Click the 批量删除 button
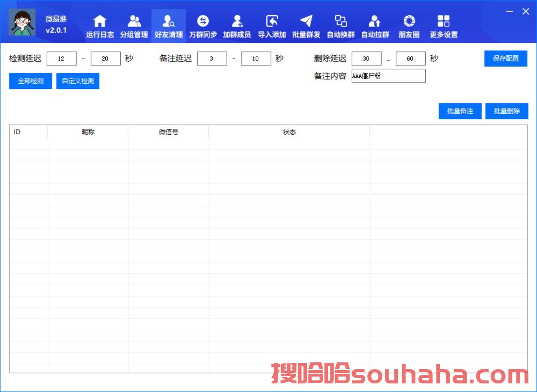The image size is (537, 392). coord(506,111)
